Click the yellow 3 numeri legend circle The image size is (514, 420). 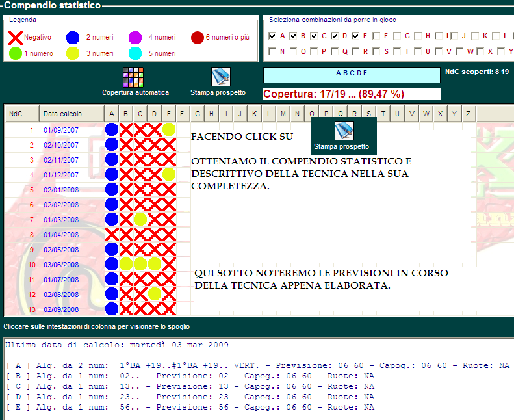[x=73, y=53]
